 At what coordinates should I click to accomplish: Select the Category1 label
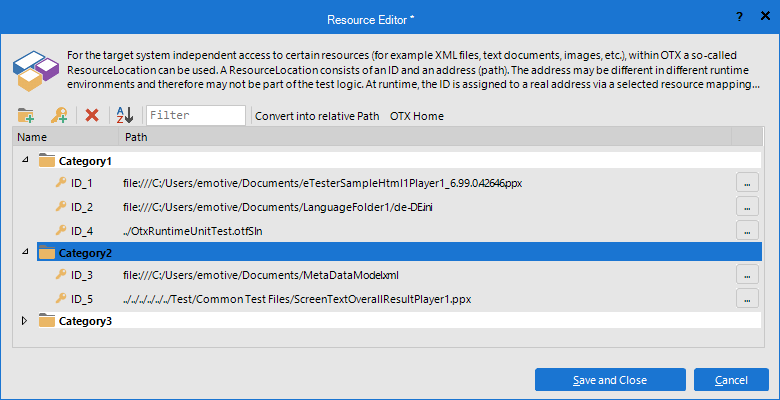(x=85, y=161)
